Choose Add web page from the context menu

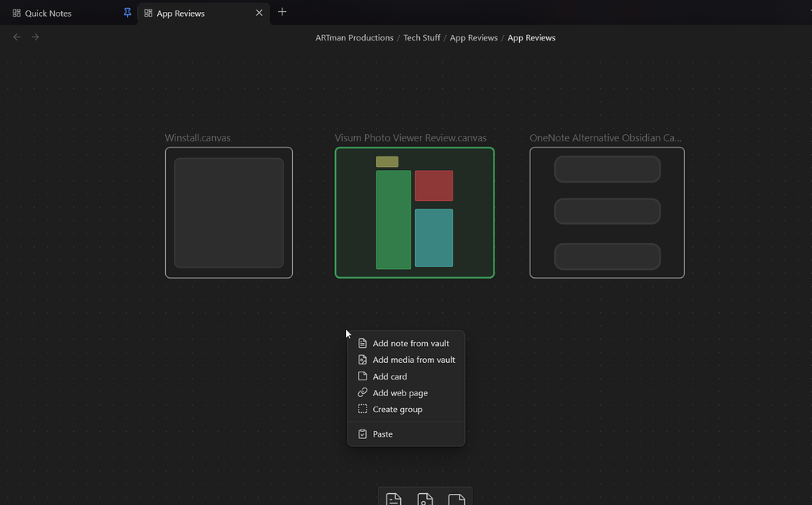(400, 392)
